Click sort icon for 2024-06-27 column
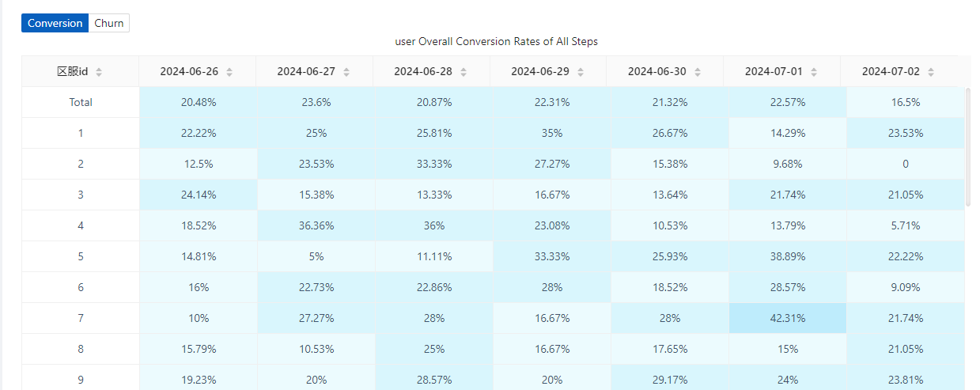The width and height of the screenshot is (980, 390). click(346, 72)
